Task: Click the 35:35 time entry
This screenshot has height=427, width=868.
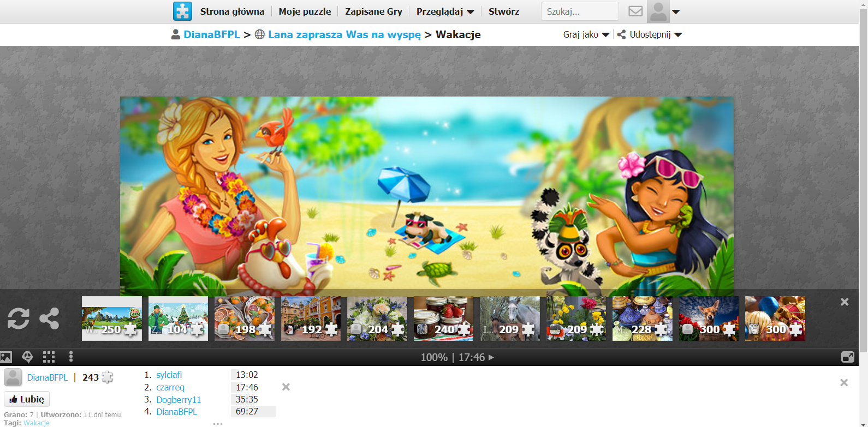Action: pyautogui.click(x=247, y=399)
